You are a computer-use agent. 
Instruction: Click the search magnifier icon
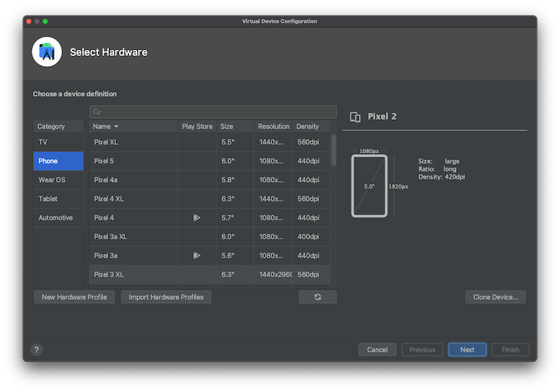97,112
